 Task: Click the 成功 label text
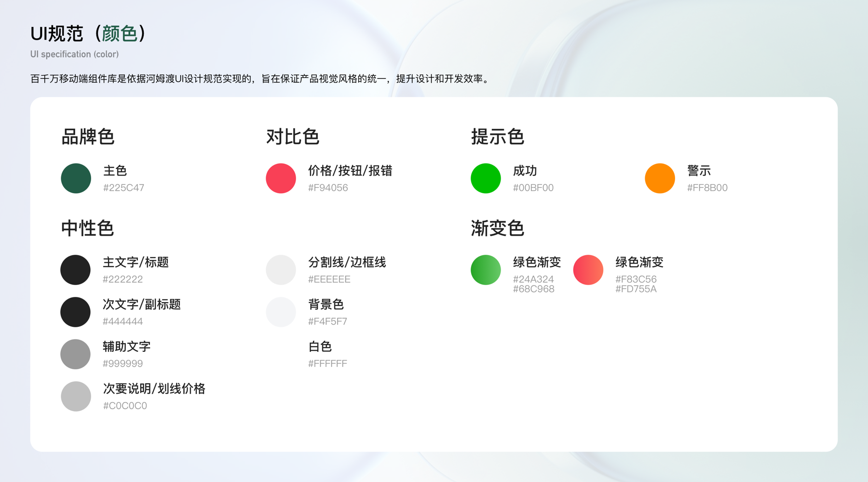tap(525, 171)
